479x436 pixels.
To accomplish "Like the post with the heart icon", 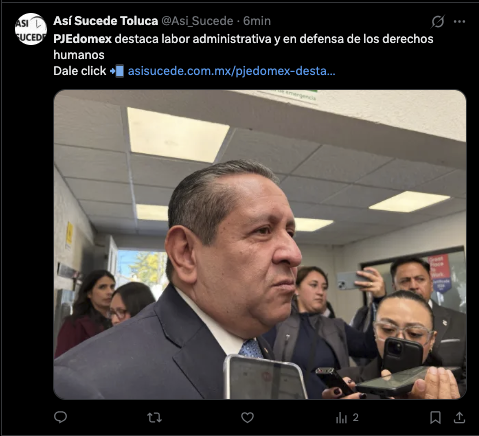I will pos(247,417).
